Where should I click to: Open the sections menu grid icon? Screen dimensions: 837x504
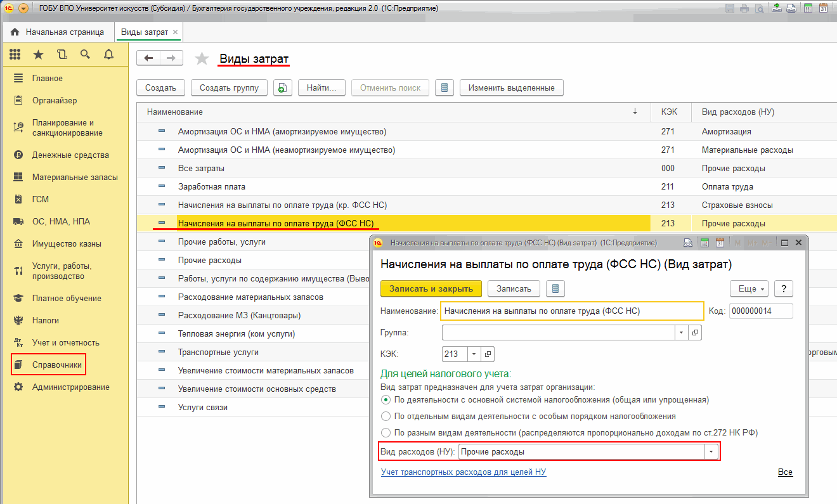15,55
